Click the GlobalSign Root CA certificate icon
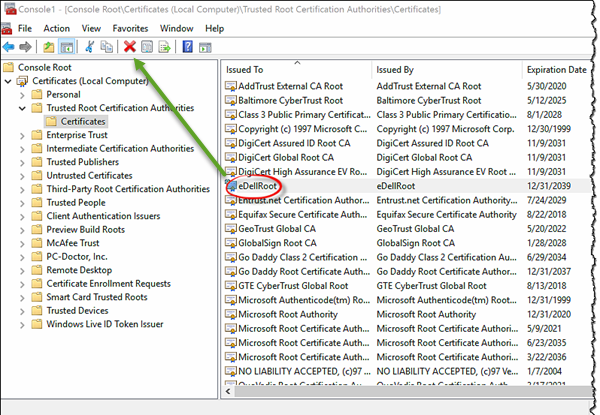This screenshot has height=415, width=600. (231, 243)
